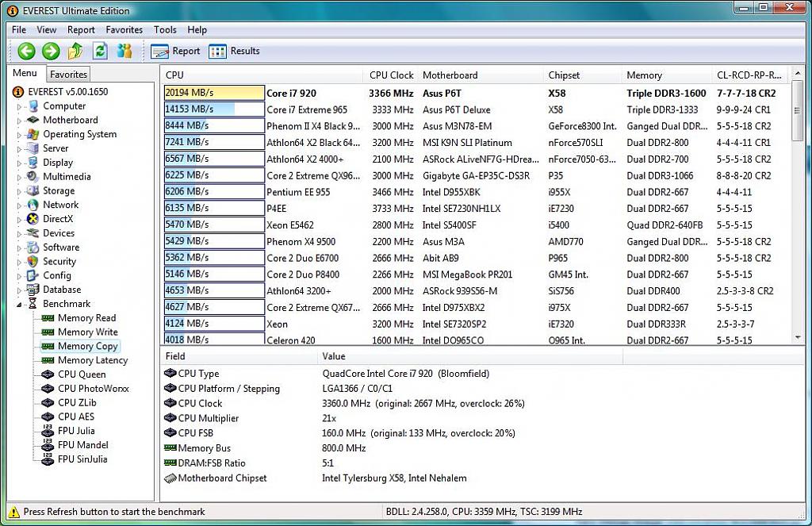Click the Refresh toolbar icon
Screen dimensions: 812x526
tap(100, 51)
